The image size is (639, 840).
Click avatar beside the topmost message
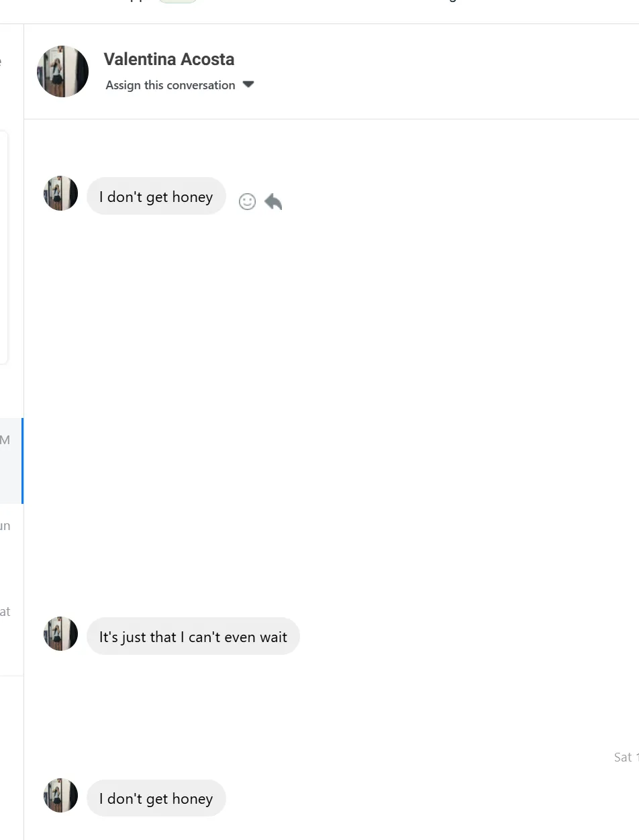60,194
